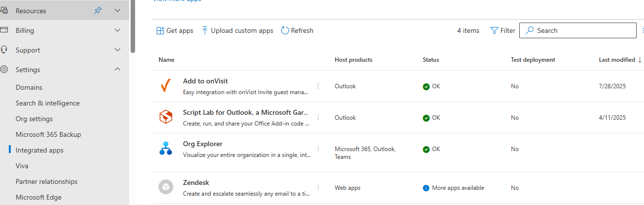Sort by Host products column header
Image resolution: width=644 pixels, height=205 pixels.
click(353, 60)
